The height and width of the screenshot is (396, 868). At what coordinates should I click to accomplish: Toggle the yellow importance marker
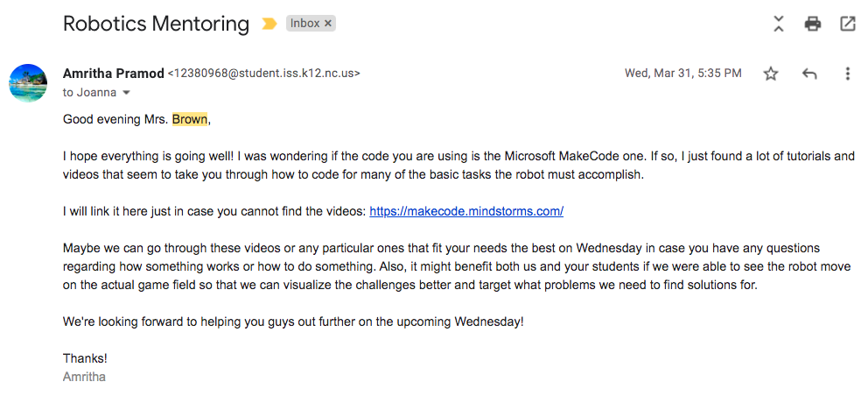(269, 25)
